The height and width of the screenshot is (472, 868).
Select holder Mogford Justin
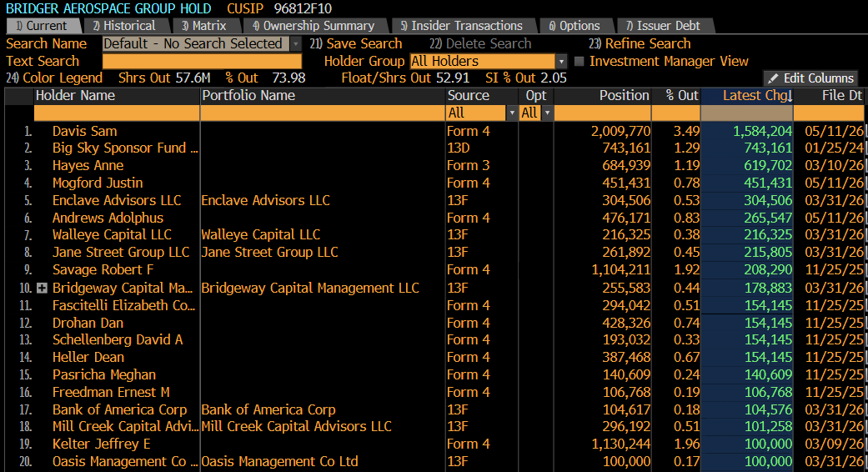98,183
